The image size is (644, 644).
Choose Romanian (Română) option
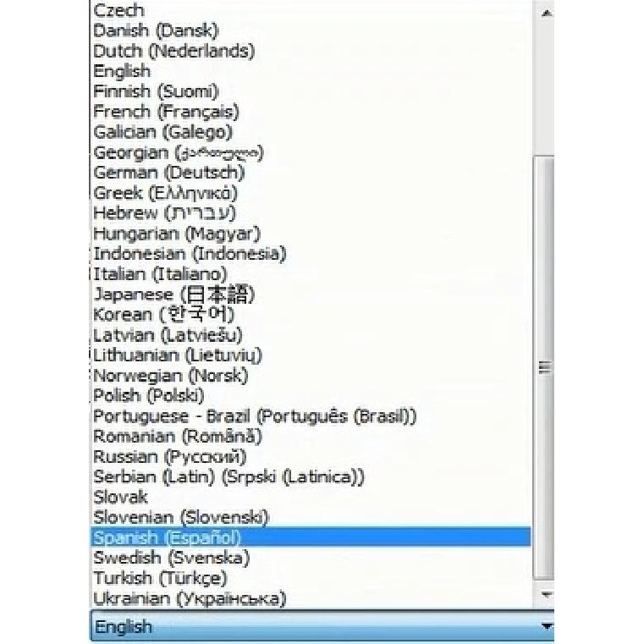311,436
